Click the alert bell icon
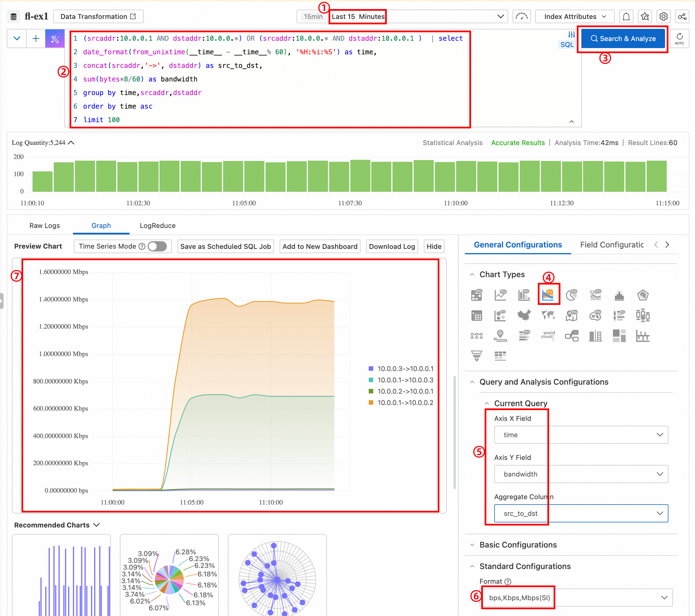Viewport: 695px width, 616px height. pos(626,16)
